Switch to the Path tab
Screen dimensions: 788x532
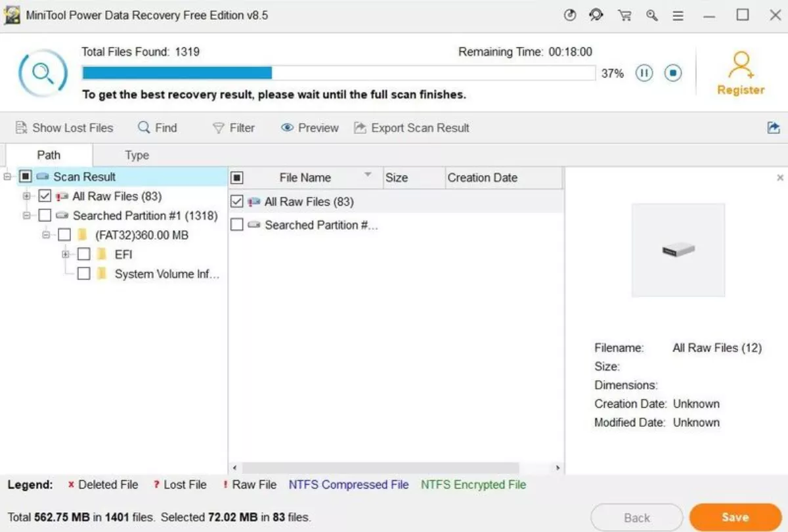(x=49, y=155)
